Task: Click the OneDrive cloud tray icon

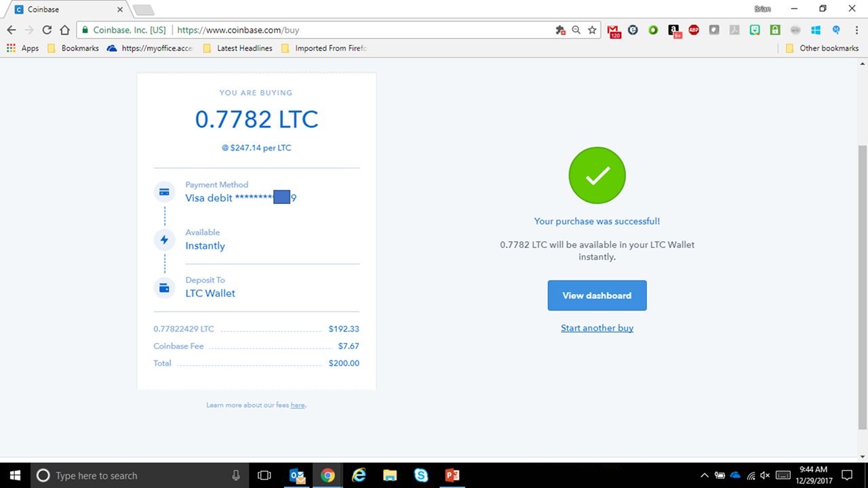Action: pyautogui.click(x=735, y=475)
